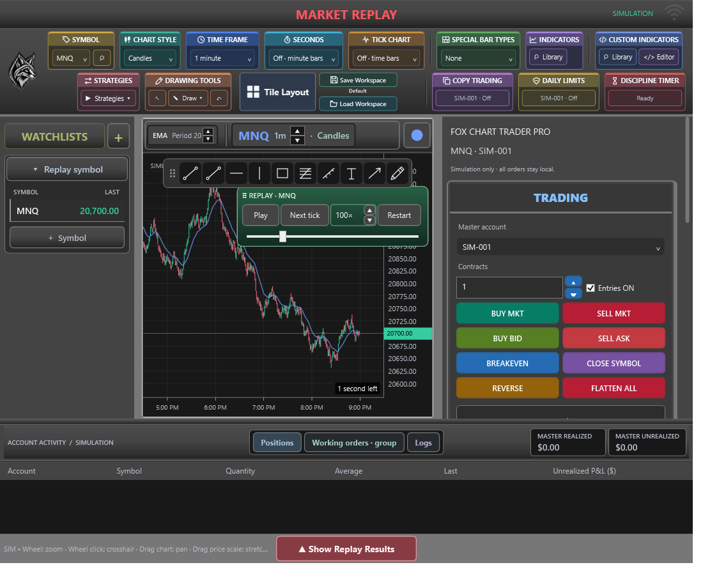Open the 1 minute time frame dropdown
This screenshot has width=703, height=588.
pyautogui.click(x=223, y=58)
